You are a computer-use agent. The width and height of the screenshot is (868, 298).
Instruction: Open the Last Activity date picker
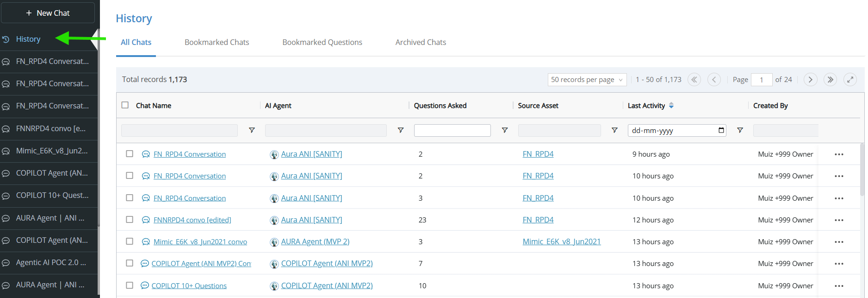721,130
